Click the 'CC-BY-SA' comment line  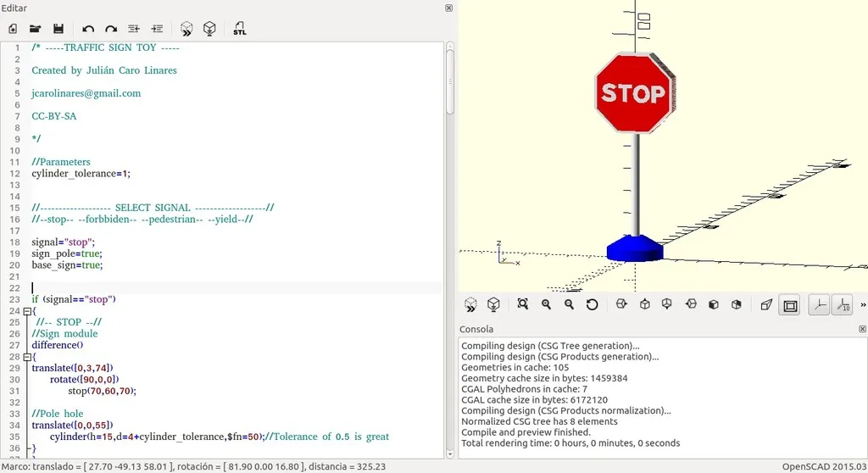tap(54, 116)
